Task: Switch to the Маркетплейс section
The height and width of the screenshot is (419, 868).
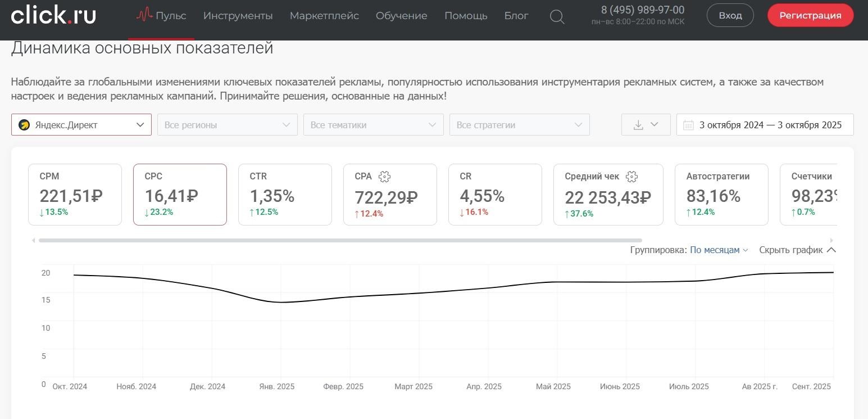Action: (x=324, y=16)
